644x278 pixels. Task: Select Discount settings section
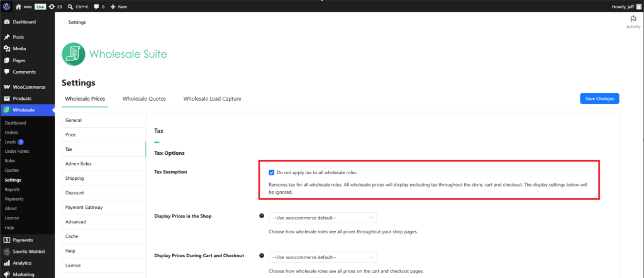pos(104,192)
